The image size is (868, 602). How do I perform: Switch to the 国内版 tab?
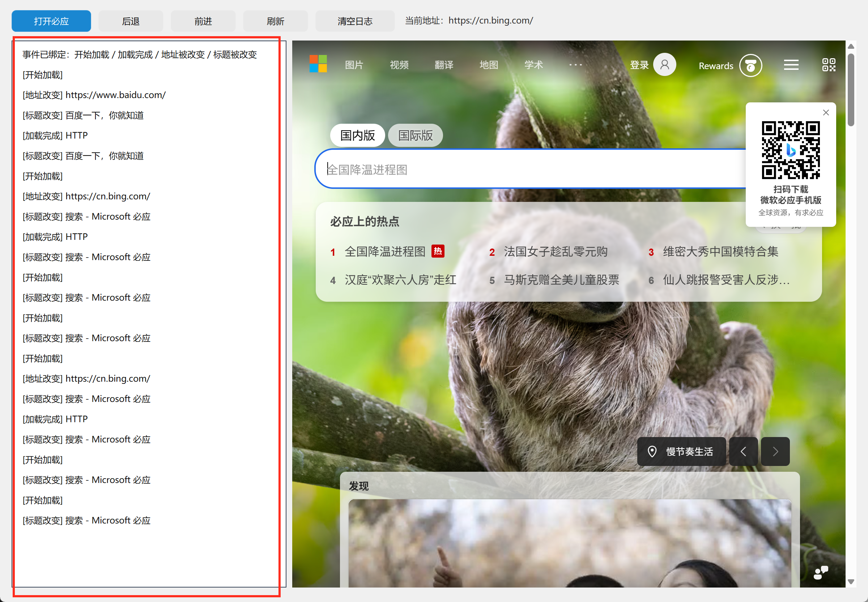pos(357,135)
